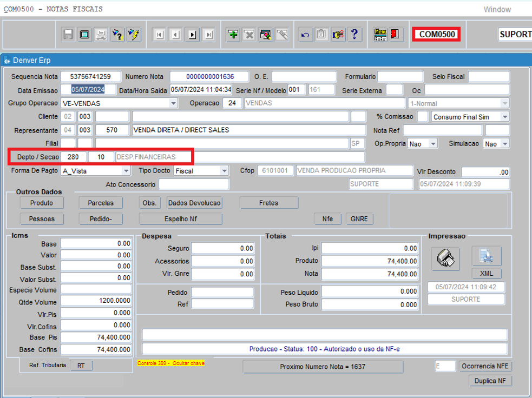Image resolution: width=532 pixels, height=398 pixels.
Task: Go to the next record arrow
Action: tap(192, 35)
